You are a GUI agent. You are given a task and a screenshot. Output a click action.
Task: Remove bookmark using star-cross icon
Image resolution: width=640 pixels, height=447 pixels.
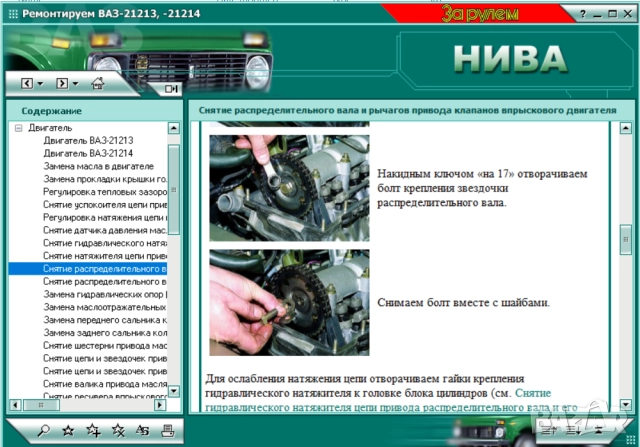point(118,430)
